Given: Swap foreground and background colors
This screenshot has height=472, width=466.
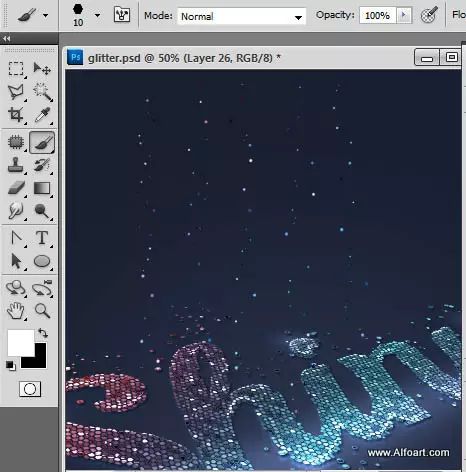Looking at the screenshot, I should point(43,333).
